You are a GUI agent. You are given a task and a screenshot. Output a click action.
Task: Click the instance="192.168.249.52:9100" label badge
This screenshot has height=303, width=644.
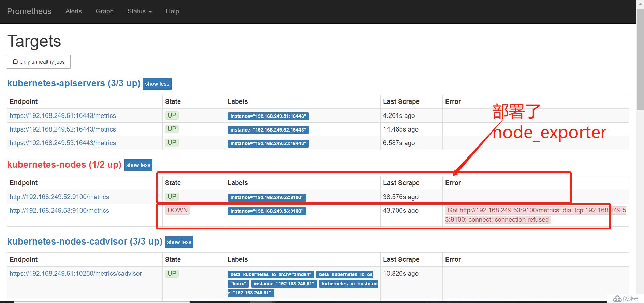(x=267, y=197)
